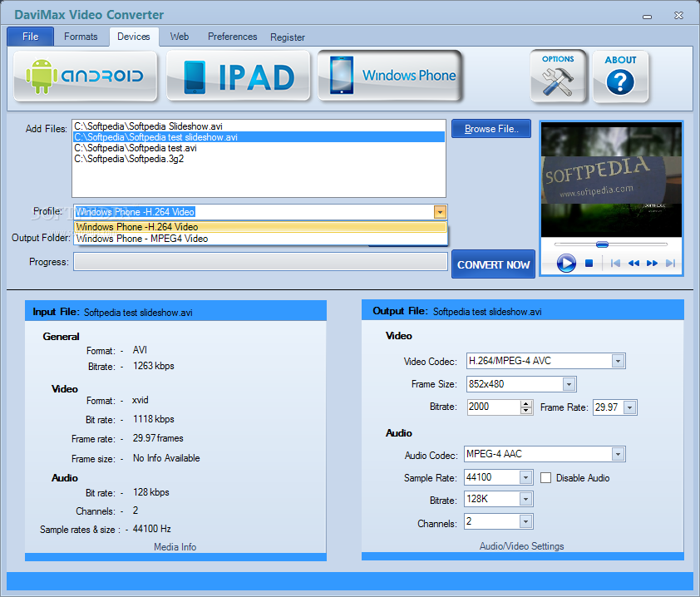The image size is (700, 597).
Task: Open the Register tab
Action: point(288,37)
